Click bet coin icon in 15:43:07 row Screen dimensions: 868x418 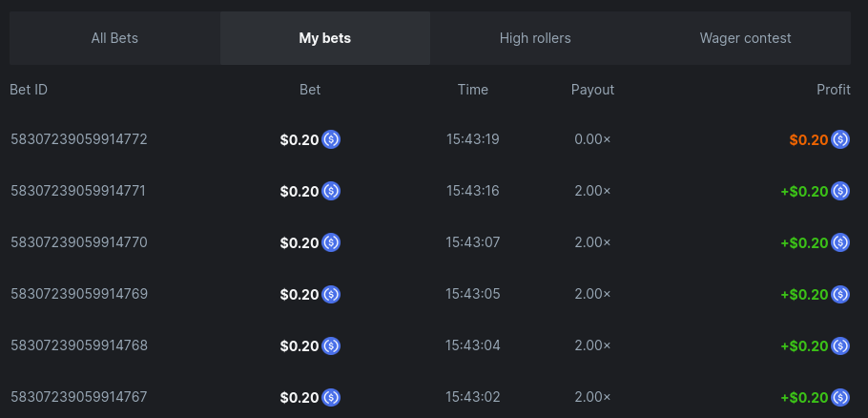click(331, 242)
